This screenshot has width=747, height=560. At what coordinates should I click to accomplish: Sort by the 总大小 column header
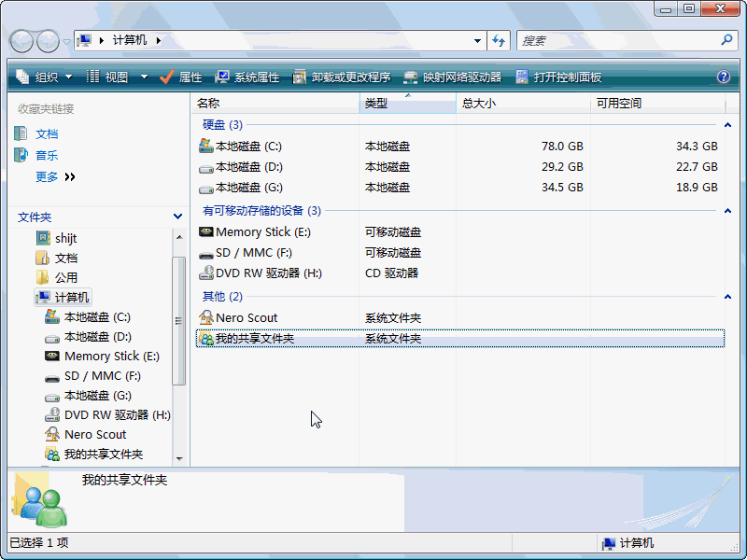[523, 103]
